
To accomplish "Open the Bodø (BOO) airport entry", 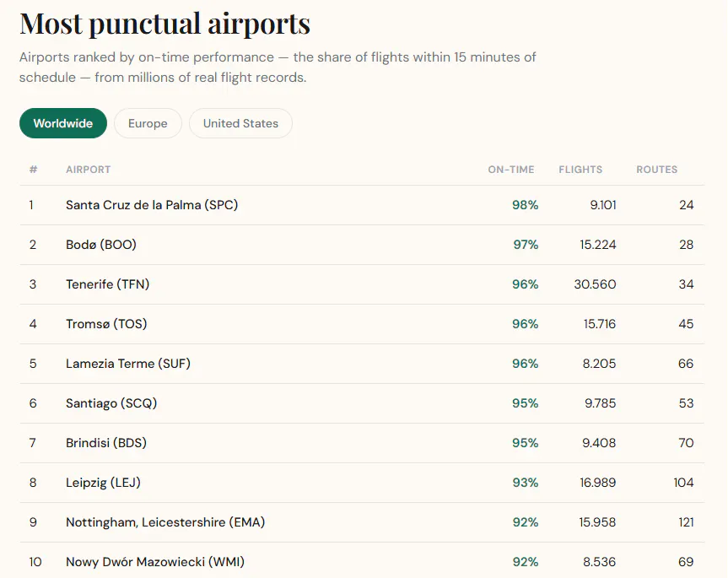I will 101,244.
